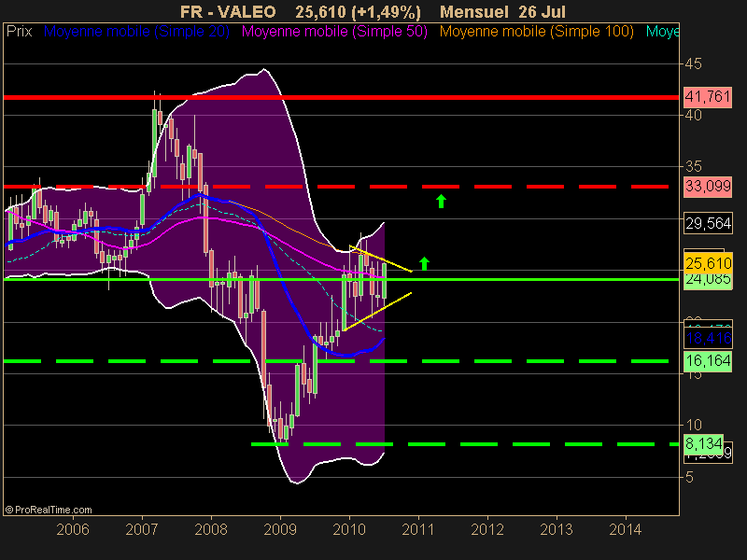
Task: Click the 45 tick on the price axis
Action: [x=693, y=63]
